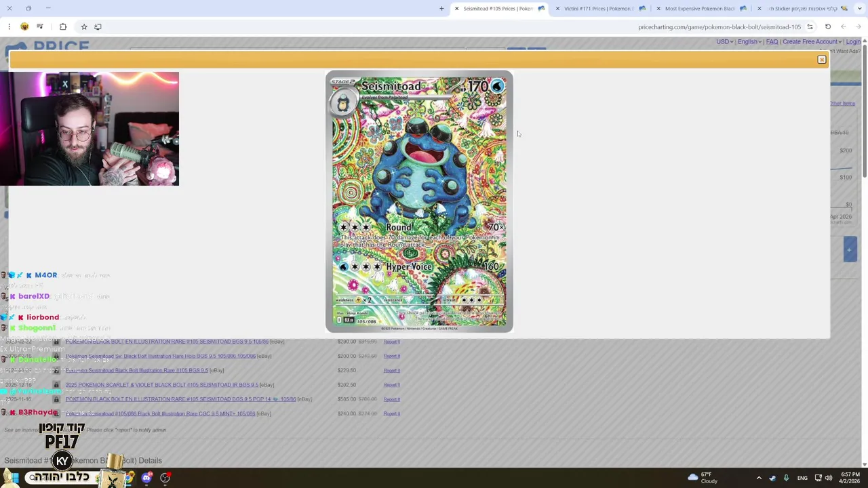Open the English language dropdown
The height and width of the screenshot is (488, 868).
tap(749, 42)
